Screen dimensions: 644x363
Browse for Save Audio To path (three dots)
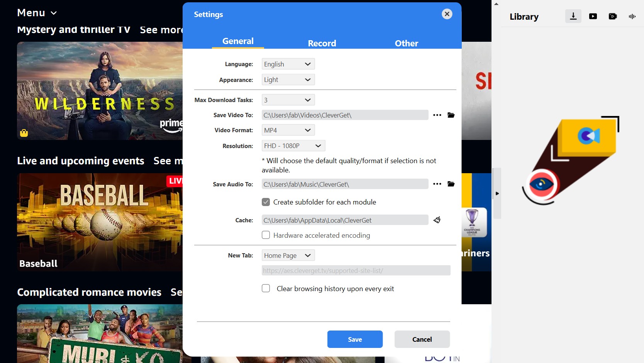click(x=437, y=184)
